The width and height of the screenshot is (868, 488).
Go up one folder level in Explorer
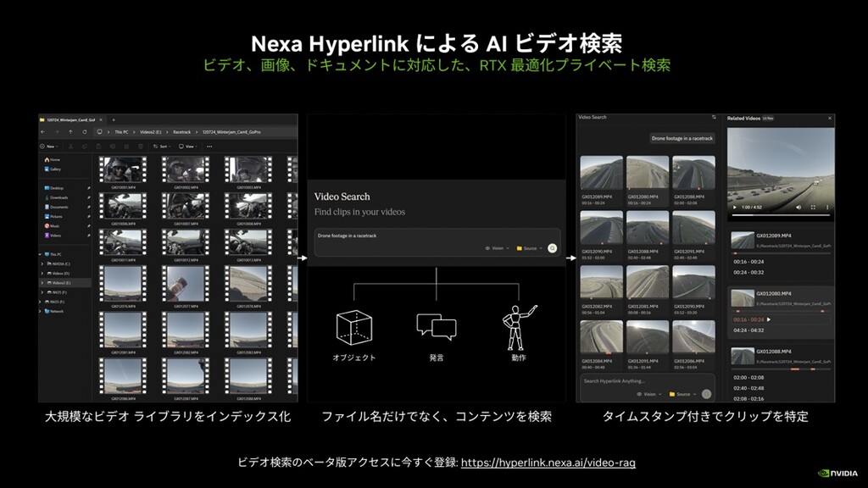coord(70,131)
